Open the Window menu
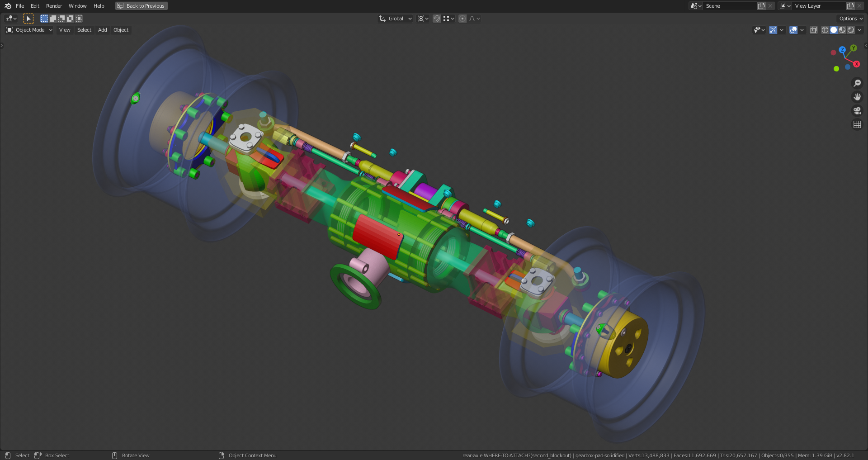The image size is (868, 460). tap(77, 6)
